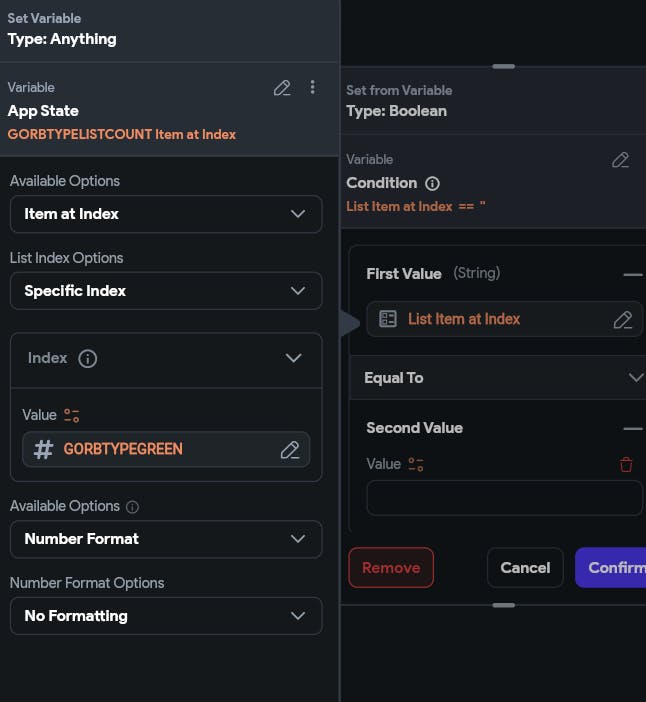Open the App State three-dot menu
This screenshot has width=646, height=702.
pos(312,88)
